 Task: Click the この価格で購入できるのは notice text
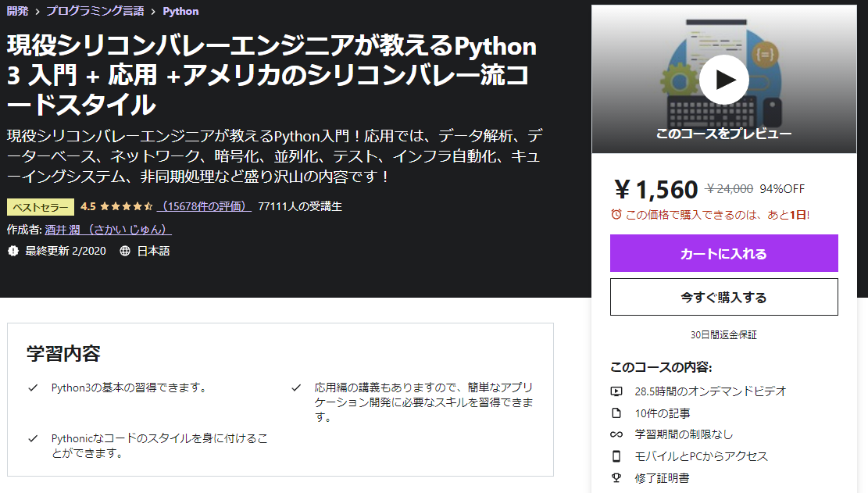tap(717, 215)
